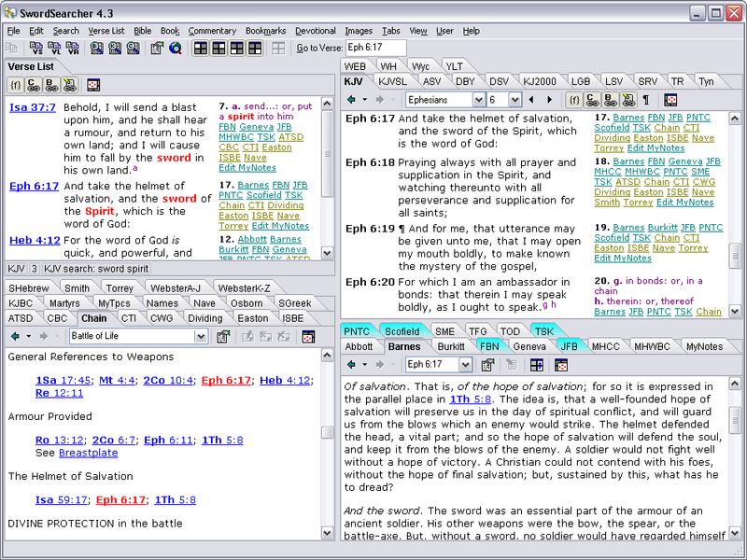Screen dimensions: 747x560
Task: Go to next chapter with the right triangle
Action: pyautogui.click(x=549, y=100)
